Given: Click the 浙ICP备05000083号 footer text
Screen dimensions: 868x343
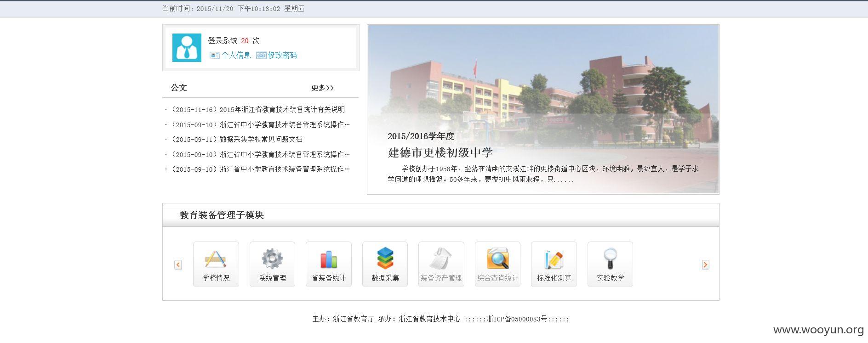Looking at the screenshot, I should click(x=517, y=319).
